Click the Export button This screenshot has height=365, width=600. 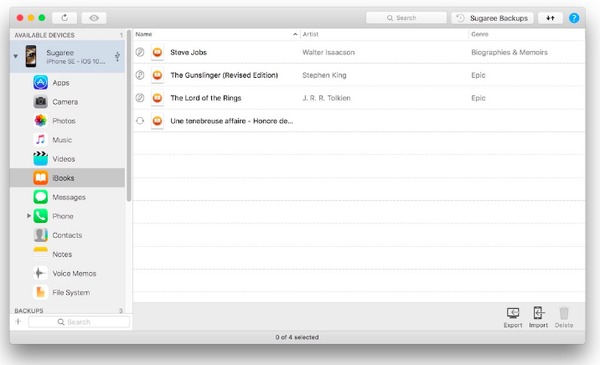[x=513, y=317]
